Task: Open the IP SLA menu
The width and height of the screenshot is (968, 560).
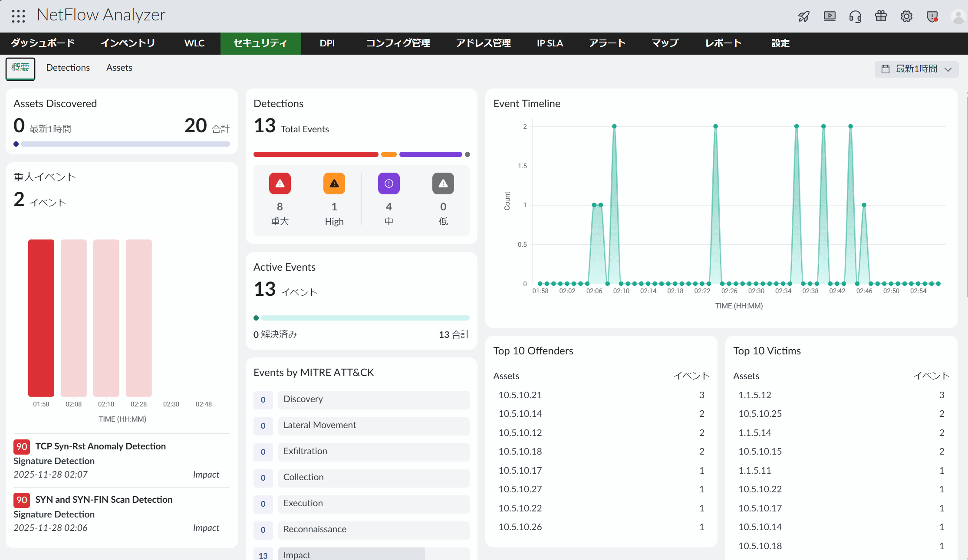Action: point(550,43)
